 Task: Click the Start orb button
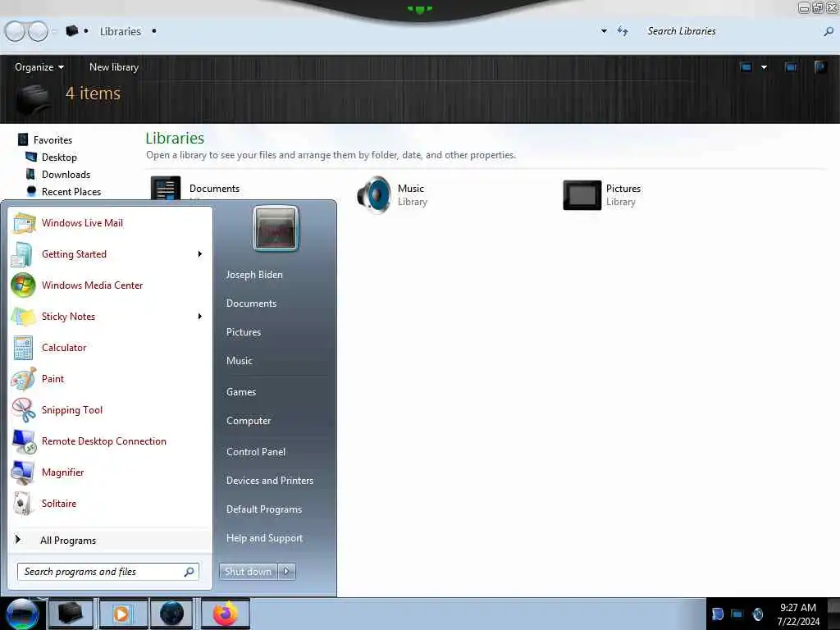(22, 614)
